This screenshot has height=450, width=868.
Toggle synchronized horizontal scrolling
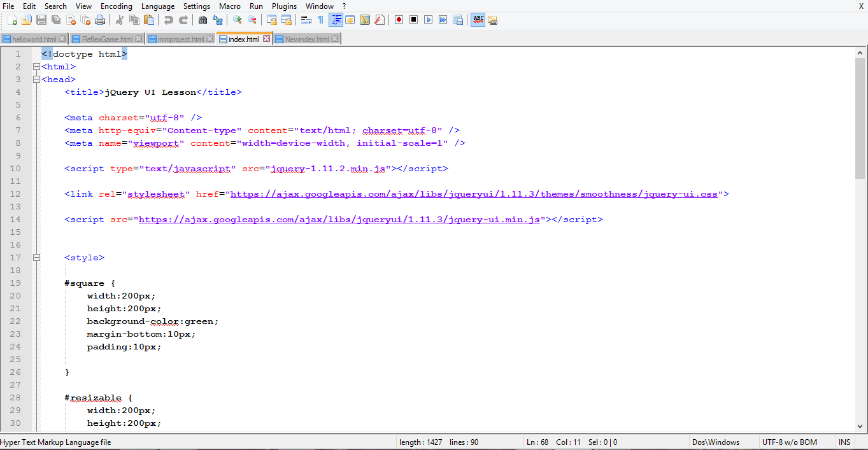coord(286,20)
